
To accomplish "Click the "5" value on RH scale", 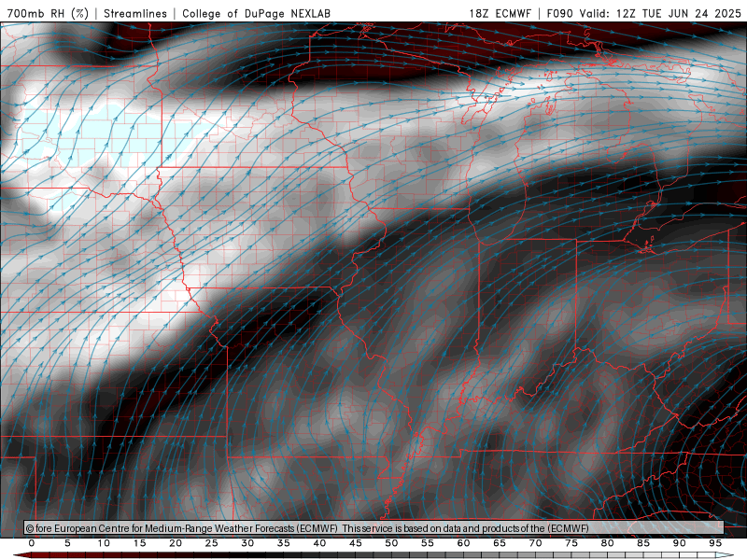I will click(67, 543).
